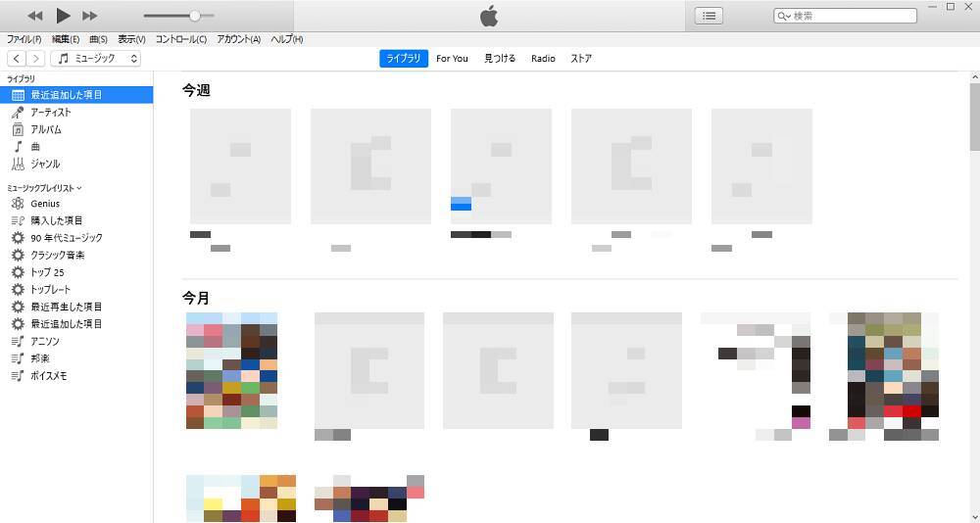This screenshot has width=980, height=523.
Task: Select the アーティスト microphone icon
Action: click(18, 113)
